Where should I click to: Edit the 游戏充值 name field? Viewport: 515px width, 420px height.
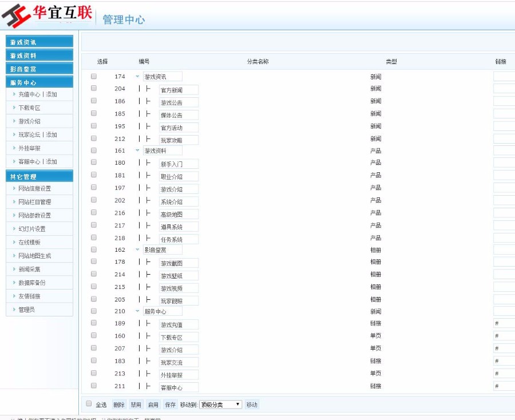pyautogui.click(x=179, y=324)
